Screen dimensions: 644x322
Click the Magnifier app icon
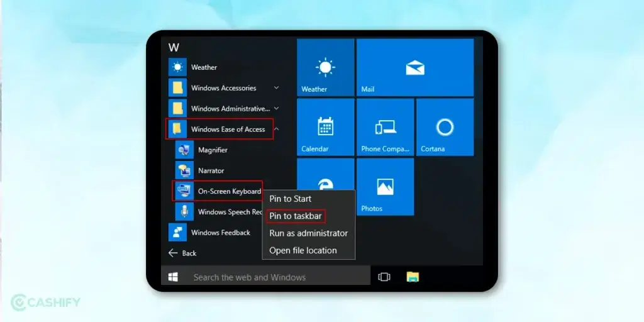coord(184,150)
